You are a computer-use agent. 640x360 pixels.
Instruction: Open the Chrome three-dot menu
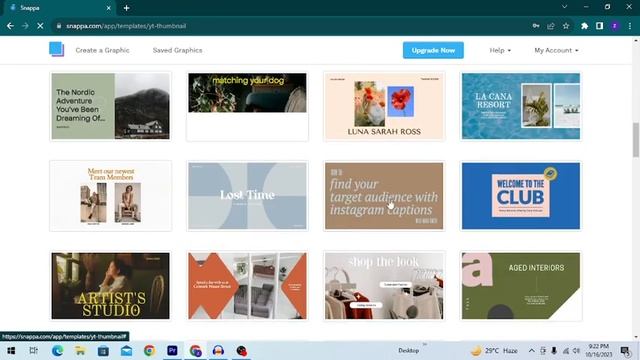click(x=630, y=26)
